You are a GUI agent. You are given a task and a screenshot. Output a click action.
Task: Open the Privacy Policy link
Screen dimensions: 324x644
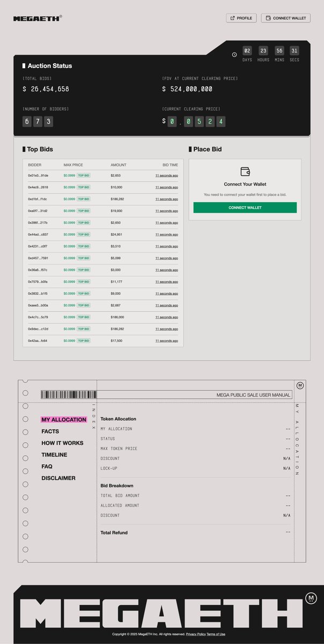196,634
